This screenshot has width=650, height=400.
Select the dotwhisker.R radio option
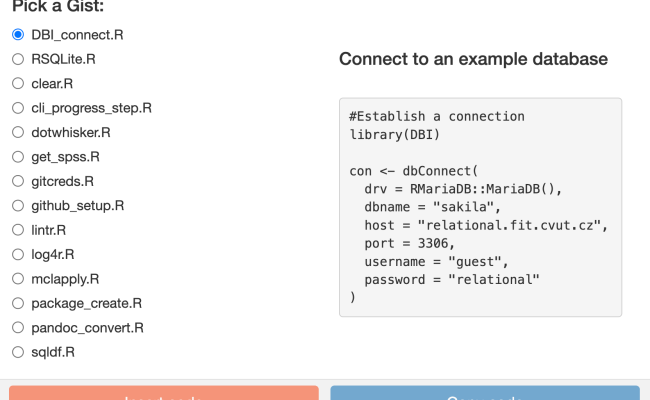18,132
